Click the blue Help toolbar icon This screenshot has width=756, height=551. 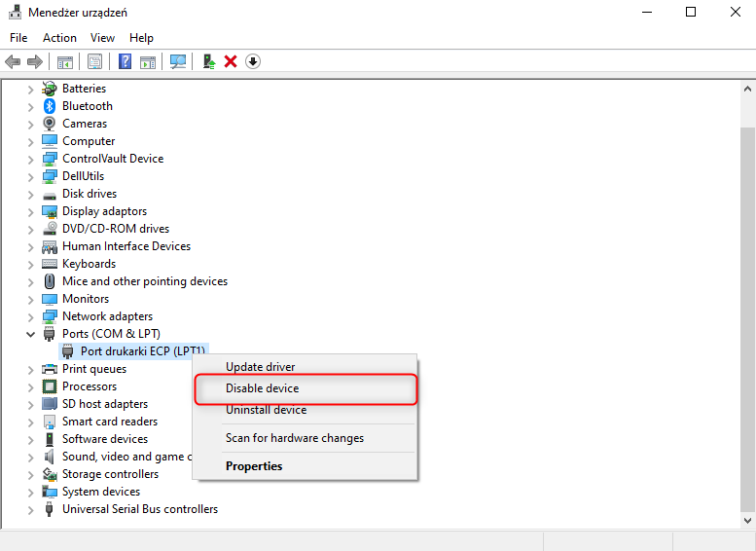pos(125,61)
